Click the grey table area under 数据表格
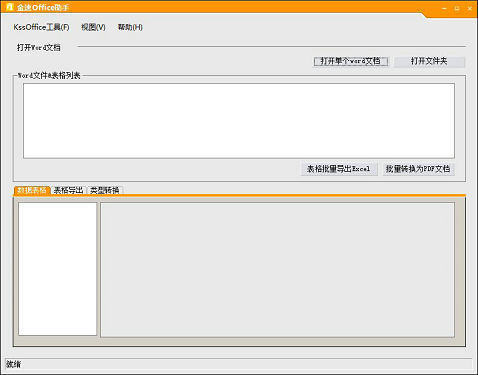Image resolution: width=478 pixels, height=375 pixels. pos(278,270)
